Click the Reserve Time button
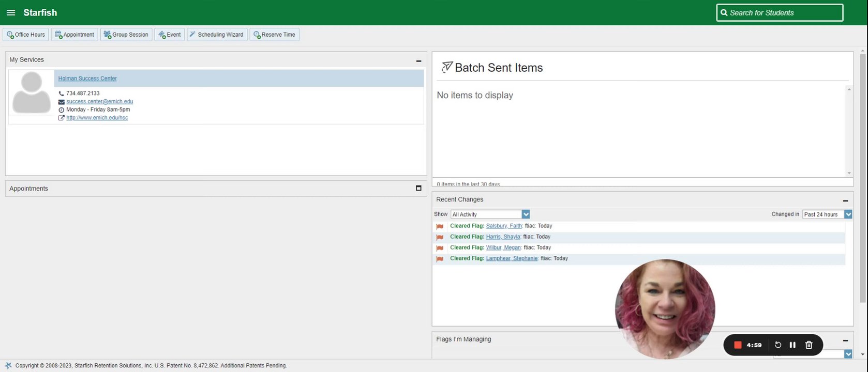Viewport: 868px width, 372px height. point(274,35)
